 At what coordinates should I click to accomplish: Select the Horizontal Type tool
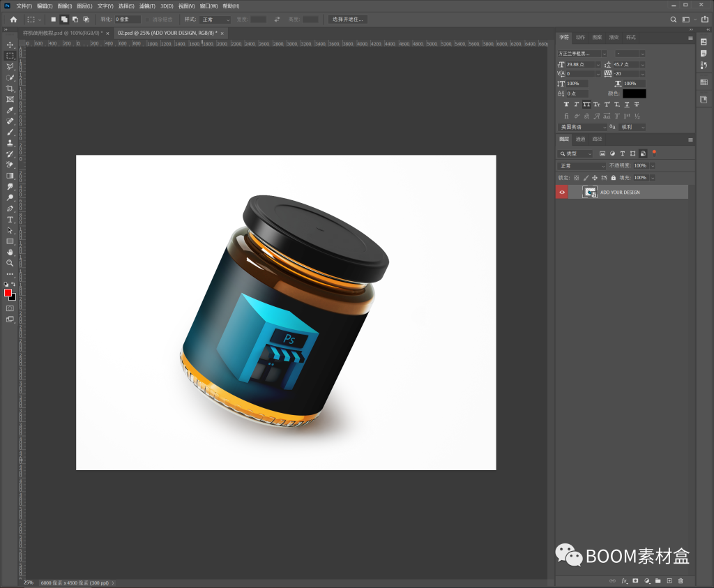click(x=10, y=219)
